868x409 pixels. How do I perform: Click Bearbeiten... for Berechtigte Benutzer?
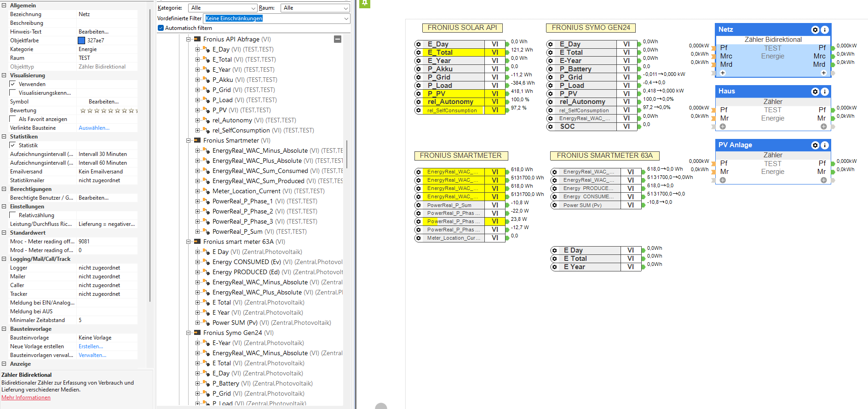point(94,198)
